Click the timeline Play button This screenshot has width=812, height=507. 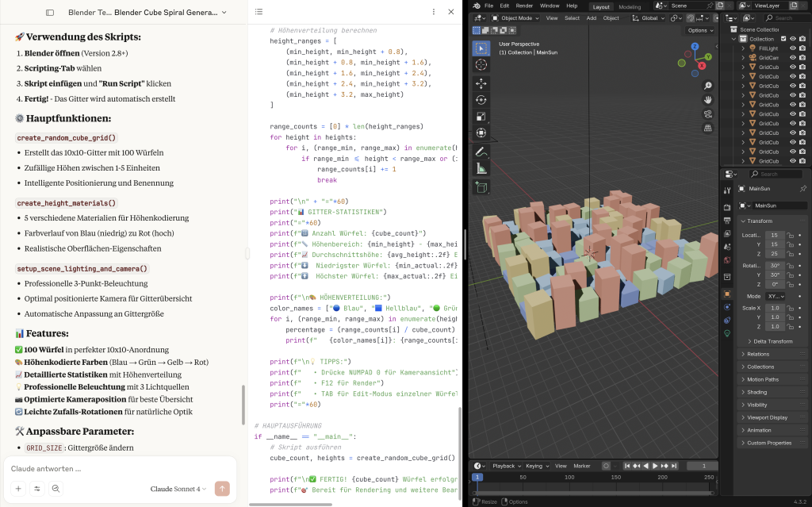point(655,466)
